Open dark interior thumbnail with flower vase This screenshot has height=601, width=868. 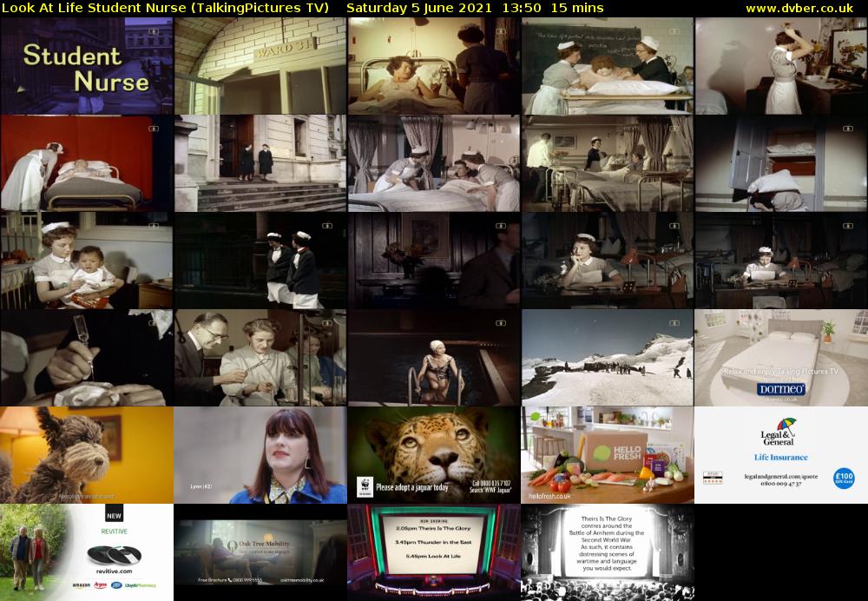click(x=434, y=261)
